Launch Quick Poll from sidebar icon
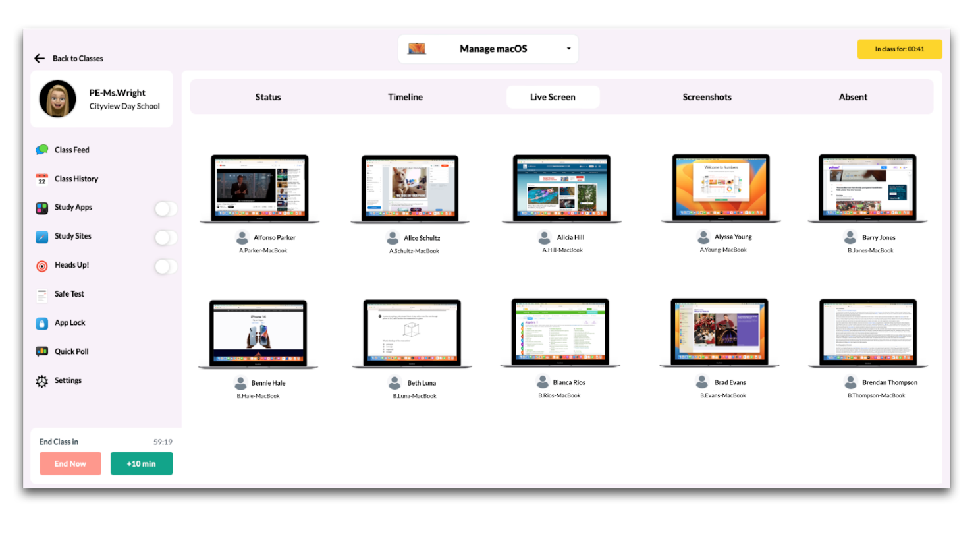 [42, 352]
